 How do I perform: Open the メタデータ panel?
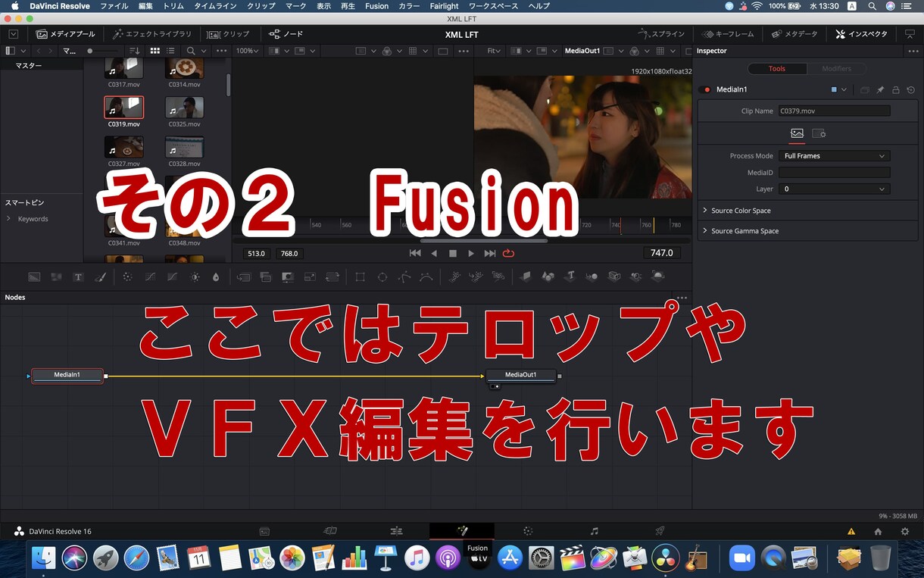[794, 34]
